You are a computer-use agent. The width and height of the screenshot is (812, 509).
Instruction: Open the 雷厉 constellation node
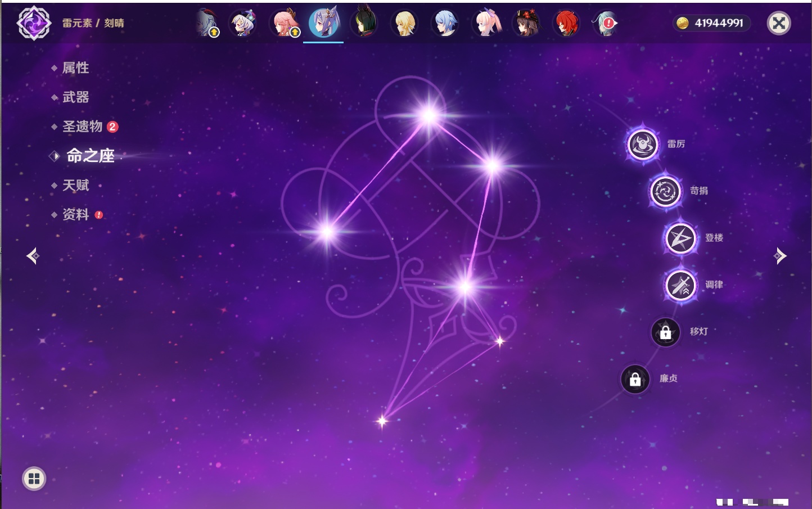point(643,145)
